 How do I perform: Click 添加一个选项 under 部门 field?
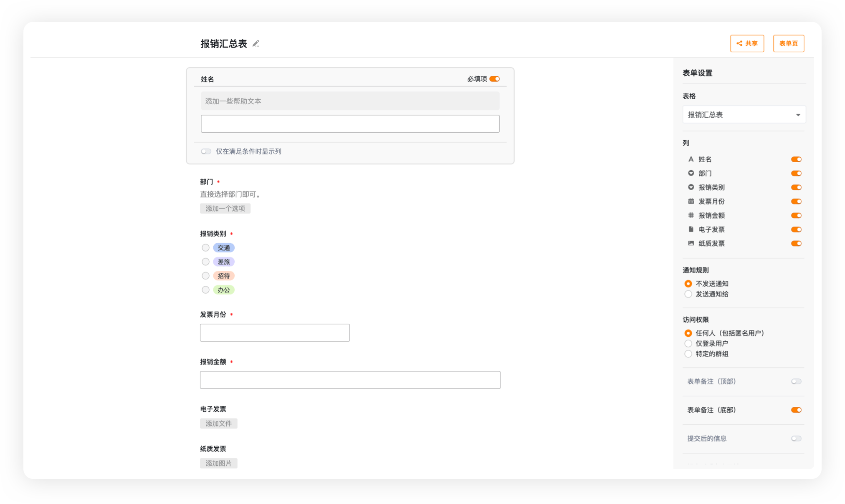[225, 209]
